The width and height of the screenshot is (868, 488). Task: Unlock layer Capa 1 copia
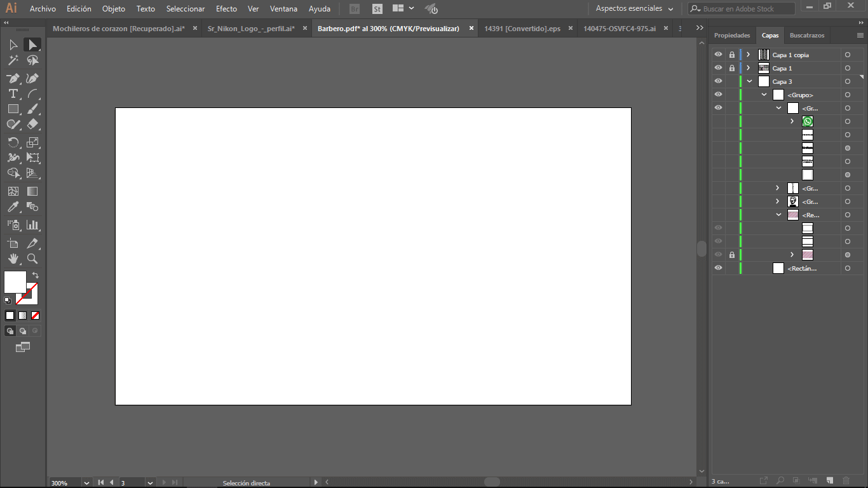(x=732, y=55)
